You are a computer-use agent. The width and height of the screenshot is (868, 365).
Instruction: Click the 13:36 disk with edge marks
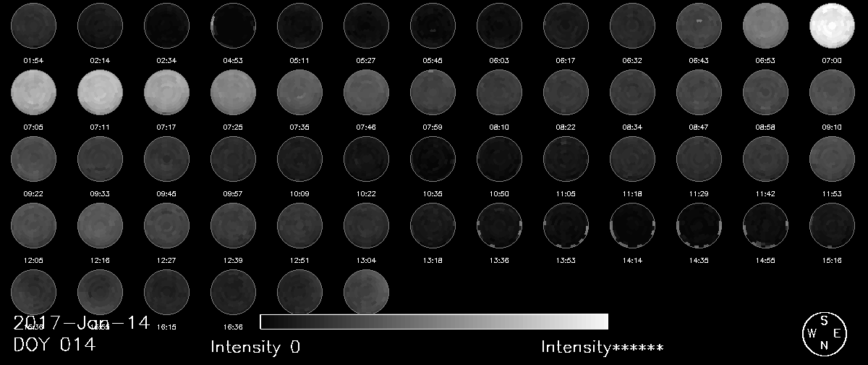click(x=499, y=225)
